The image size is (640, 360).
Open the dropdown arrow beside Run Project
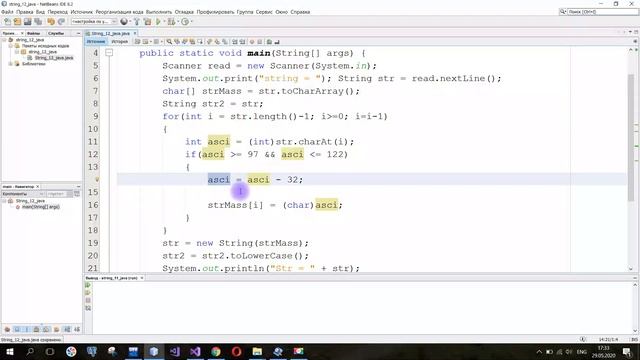tap(164, 22)
